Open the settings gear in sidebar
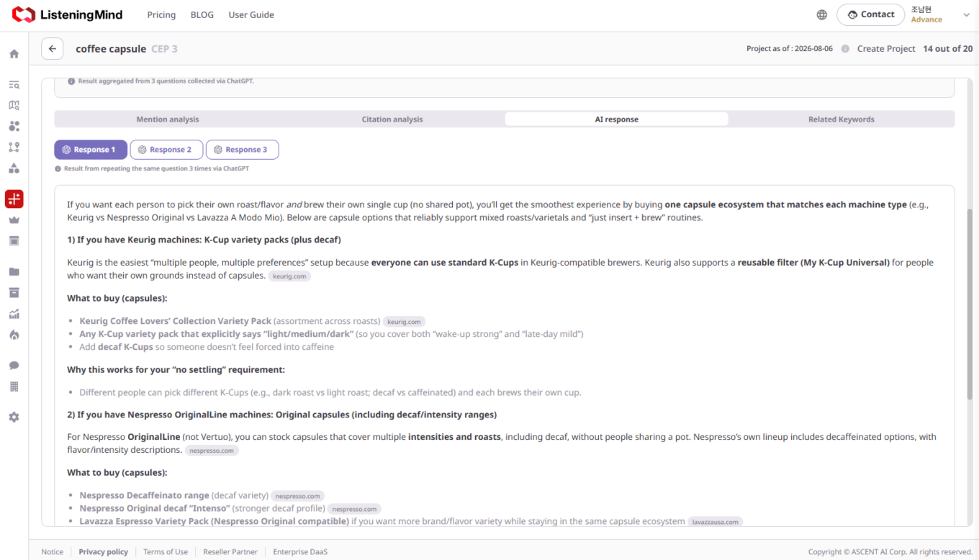 14,417
